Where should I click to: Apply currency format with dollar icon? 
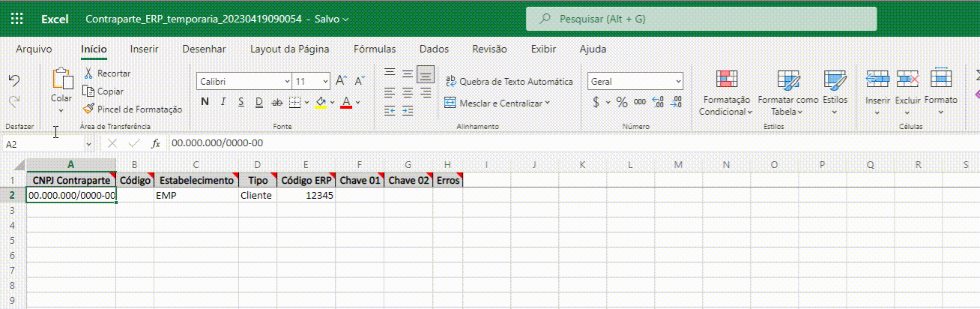596,102
